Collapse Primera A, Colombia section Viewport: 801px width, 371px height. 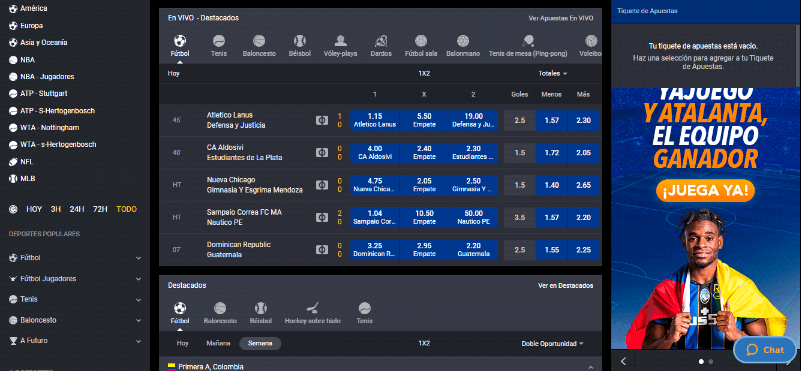click(x=591, y=367)
